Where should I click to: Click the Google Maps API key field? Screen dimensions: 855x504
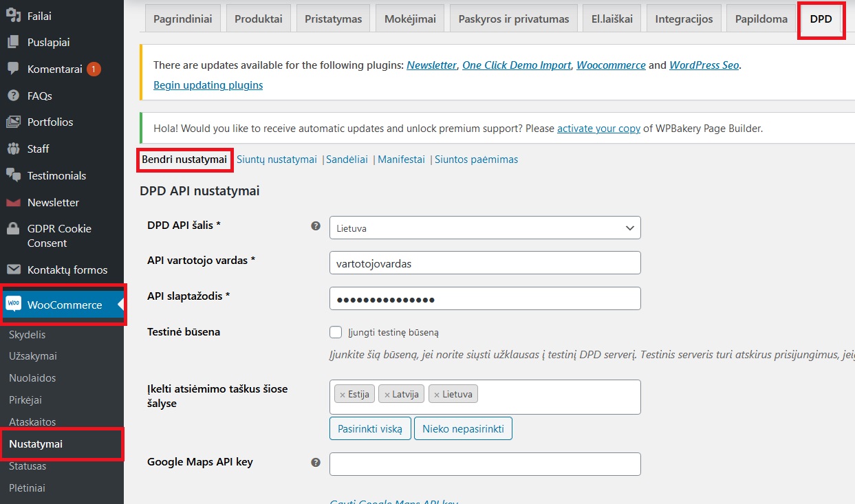click(x=485, y=464)
